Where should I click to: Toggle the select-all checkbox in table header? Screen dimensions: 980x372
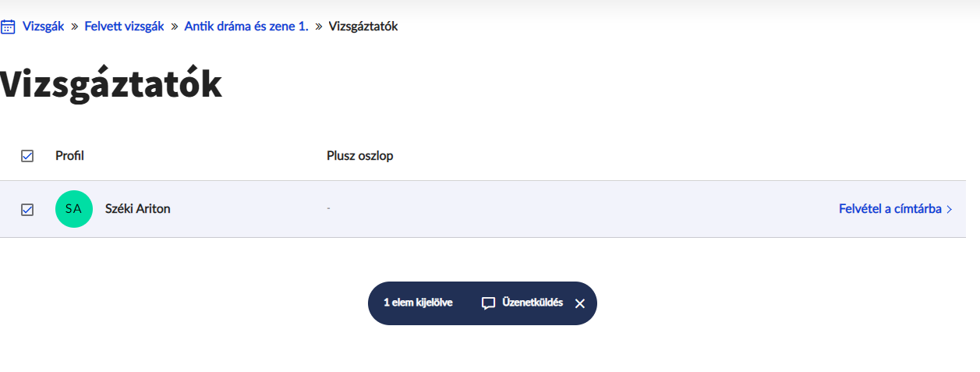click(27, 156)
